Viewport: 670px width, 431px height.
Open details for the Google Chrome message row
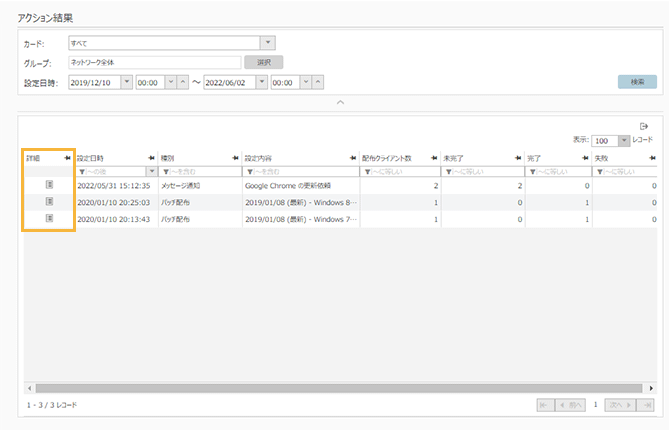(48, 186)
